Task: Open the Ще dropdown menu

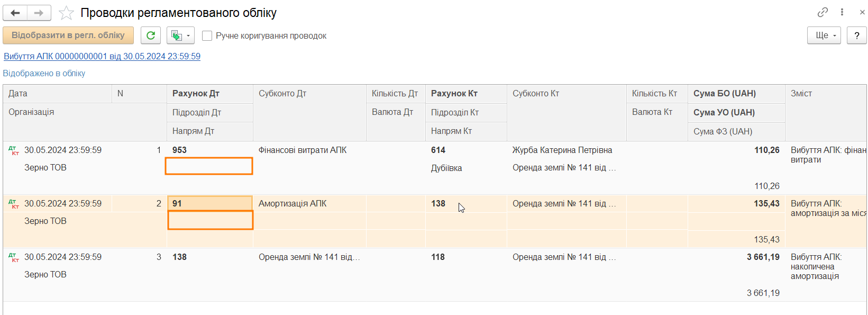Action: click(824, 35)
